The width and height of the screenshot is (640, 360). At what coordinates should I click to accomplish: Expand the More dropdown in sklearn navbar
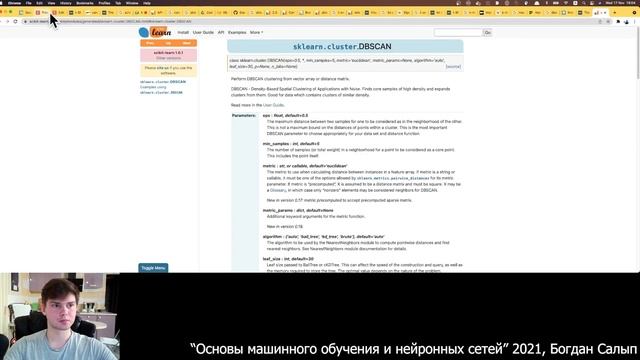pyautogui.click(x=256, y=32)
